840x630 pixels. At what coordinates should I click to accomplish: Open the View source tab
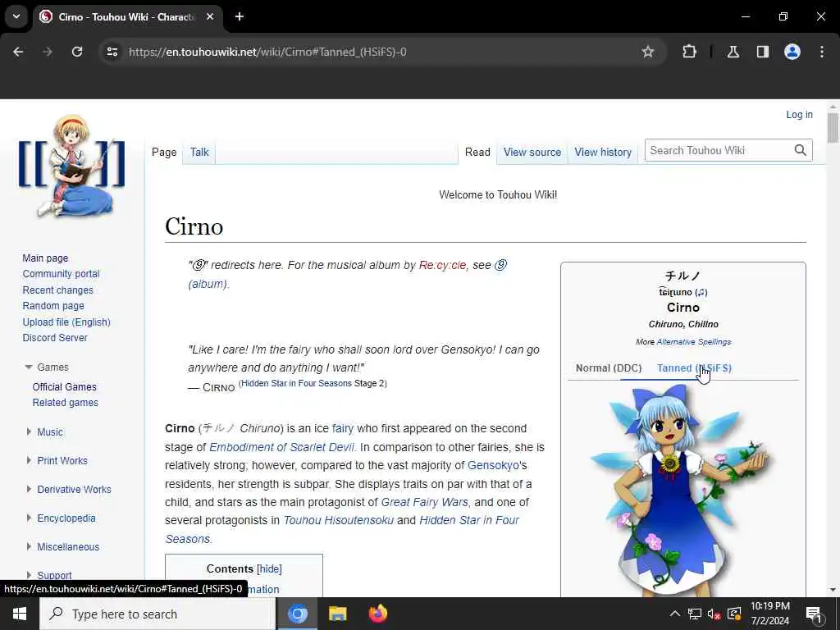coord(532,152)
